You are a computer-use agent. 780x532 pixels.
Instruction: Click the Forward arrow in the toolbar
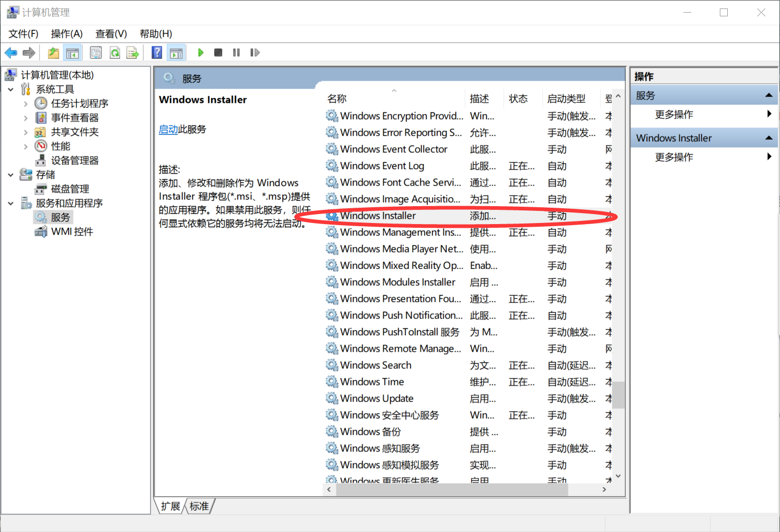coord(29,53)
